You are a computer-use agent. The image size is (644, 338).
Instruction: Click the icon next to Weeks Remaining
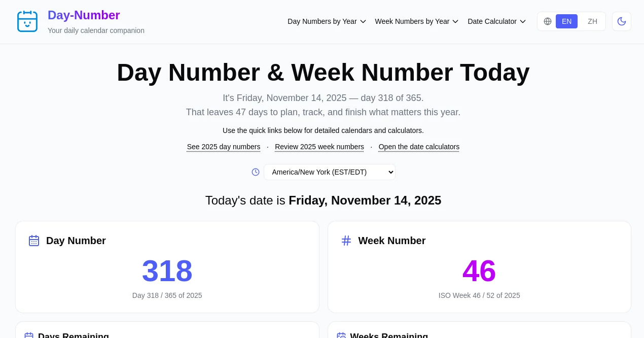(x=341, y=335)
